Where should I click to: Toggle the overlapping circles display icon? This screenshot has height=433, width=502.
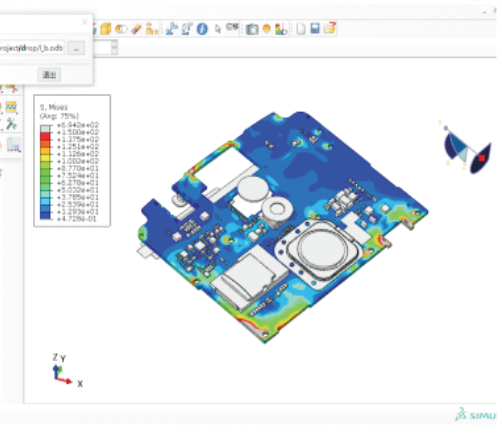point(121,29)
